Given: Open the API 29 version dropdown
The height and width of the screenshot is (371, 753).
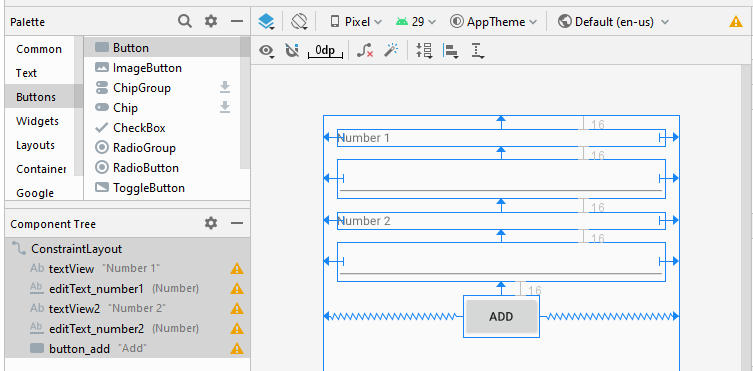Looking at the screenshot, I should 415,22.
